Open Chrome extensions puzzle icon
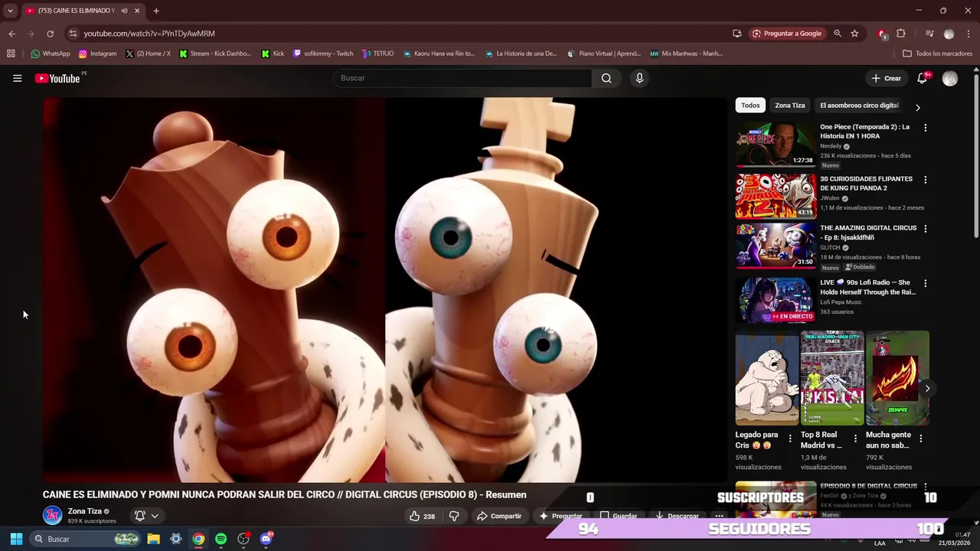This screenshot has width=980, height=551. (901, 34)
